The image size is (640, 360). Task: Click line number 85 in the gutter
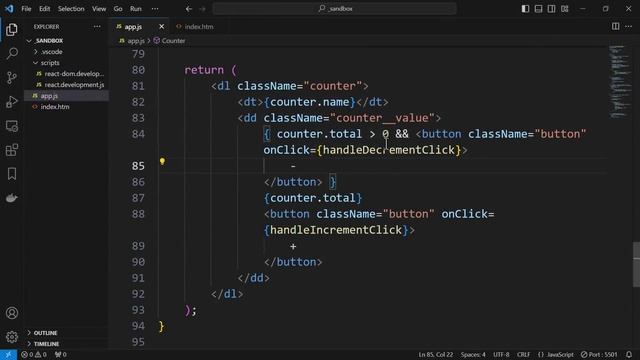pos(138,166)
